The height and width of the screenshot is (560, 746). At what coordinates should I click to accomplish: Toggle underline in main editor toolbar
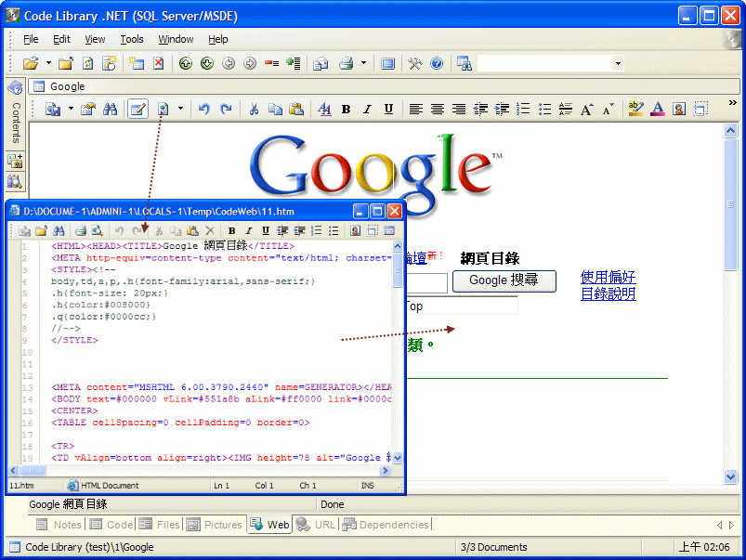tap(388, 109)
